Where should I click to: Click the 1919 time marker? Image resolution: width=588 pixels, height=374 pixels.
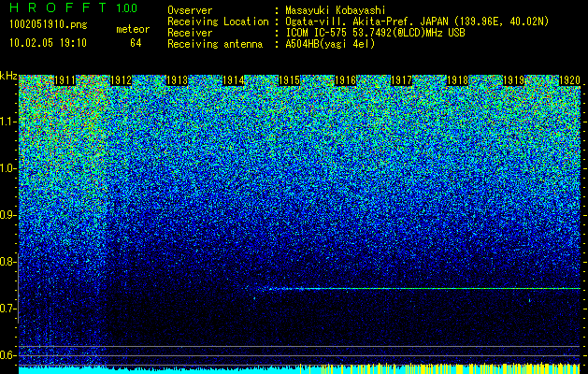(514, 80)
